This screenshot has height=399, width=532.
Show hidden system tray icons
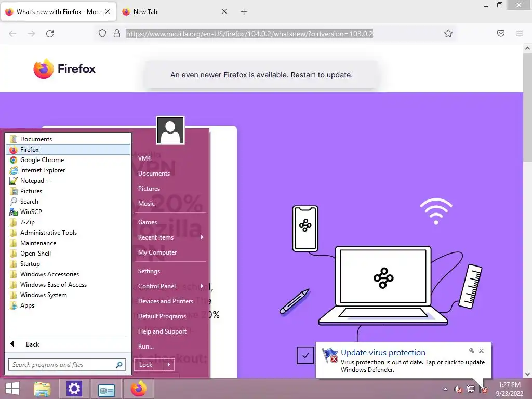445,389
